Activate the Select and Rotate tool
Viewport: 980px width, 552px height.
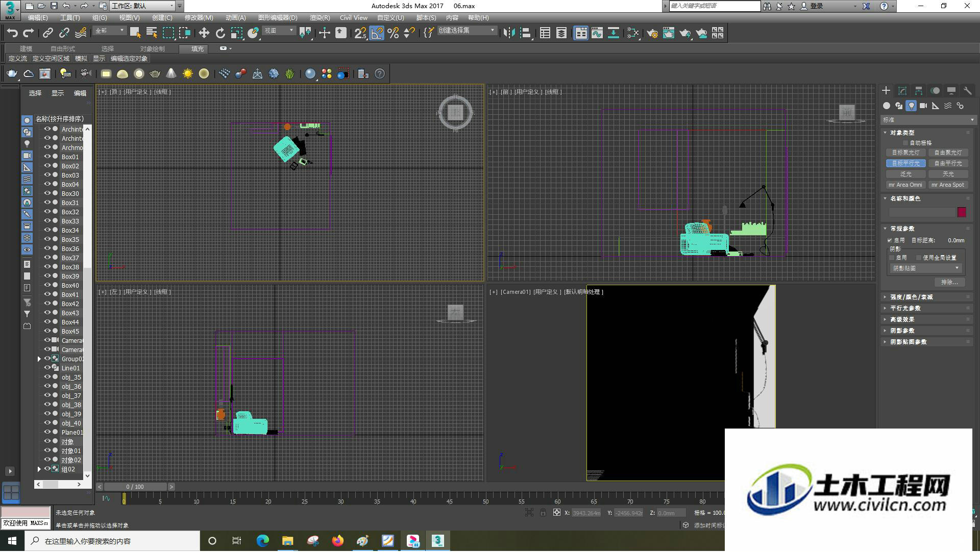220,33
